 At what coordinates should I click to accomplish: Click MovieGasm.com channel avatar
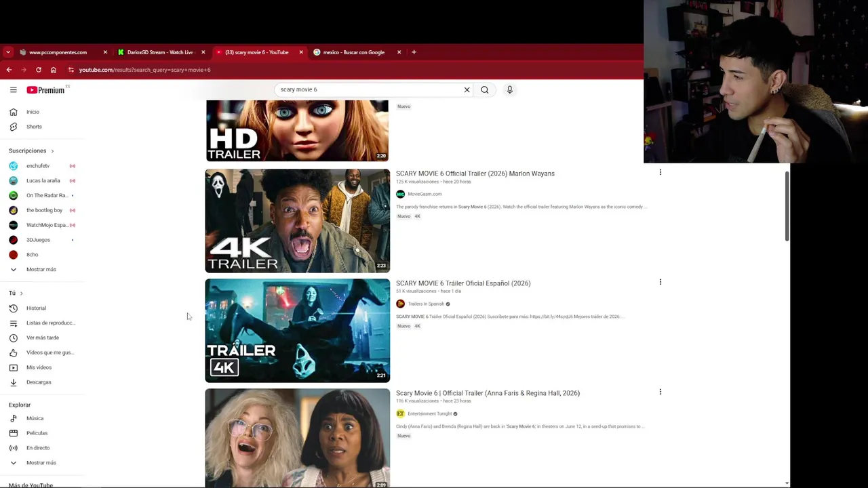click(400, 194)
